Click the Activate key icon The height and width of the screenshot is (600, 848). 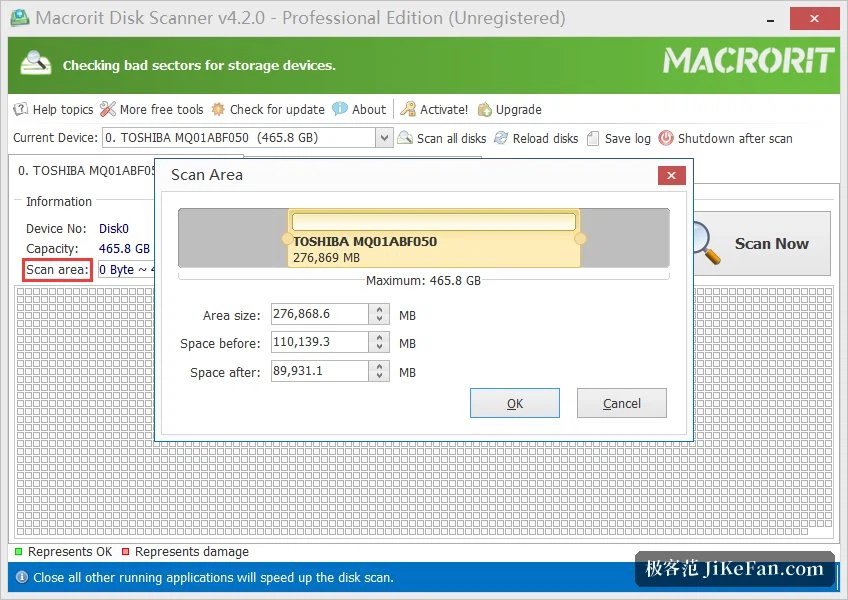click(x=408, y=109)
